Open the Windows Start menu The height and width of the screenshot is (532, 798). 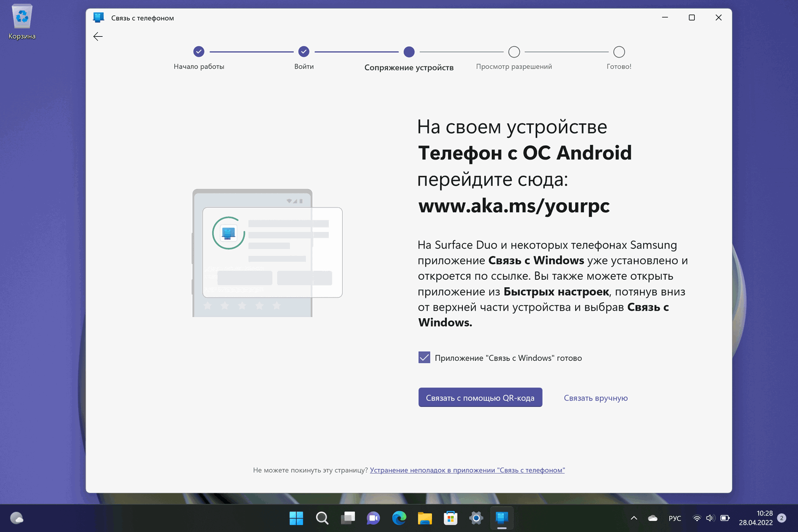(296, 518)
